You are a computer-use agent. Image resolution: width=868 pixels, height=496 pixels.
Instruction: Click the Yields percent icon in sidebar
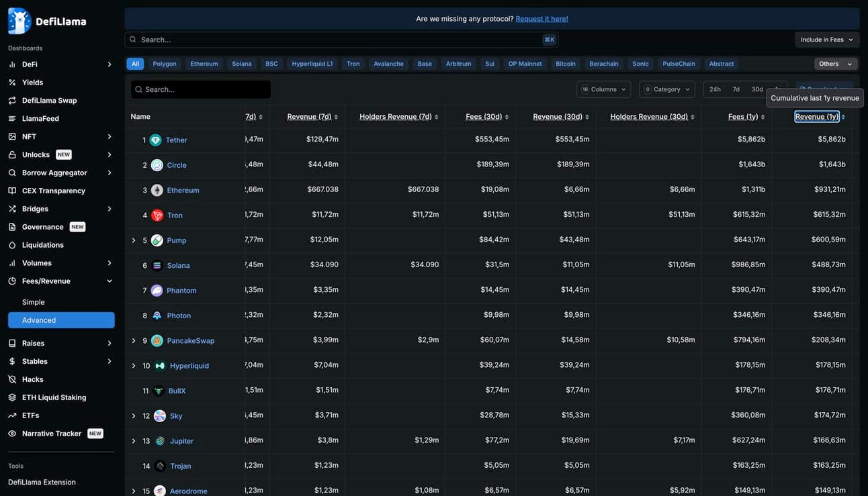[12, 83]
